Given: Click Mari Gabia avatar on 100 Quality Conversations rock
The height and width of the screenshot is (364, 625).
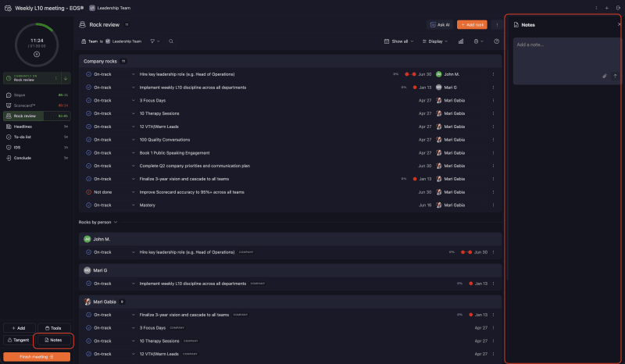Looking at the screenshot, I should [438, 140].
